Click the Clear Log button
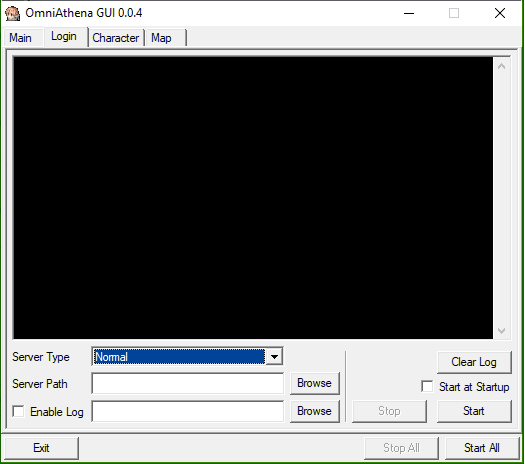This screenshot has height=464, width=525. 474,362
